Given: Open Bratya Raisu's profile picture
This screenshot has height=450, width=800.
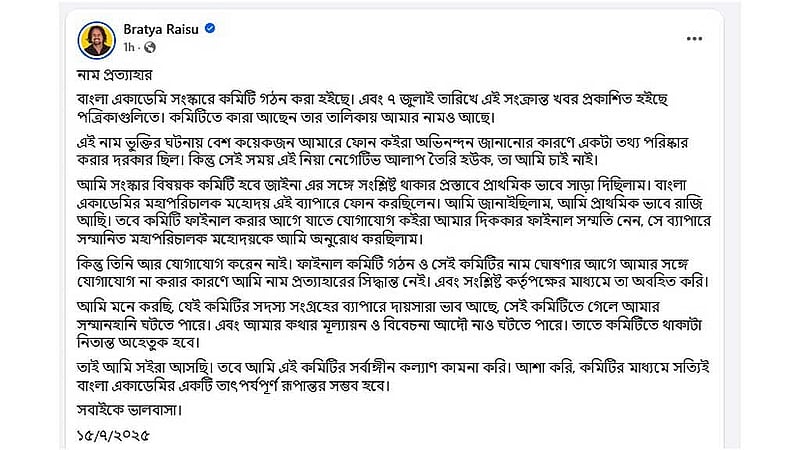Looking at the screenshot, I should click(x=96, y=40).
